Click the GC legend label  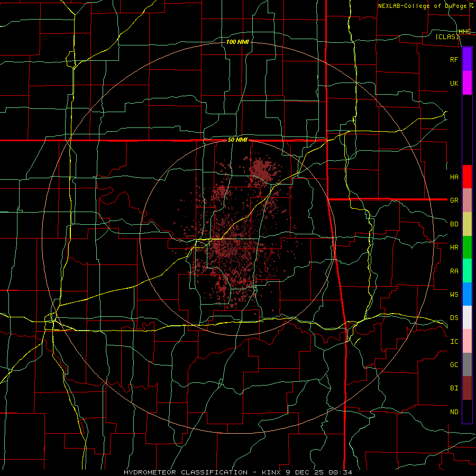(454, 365)
